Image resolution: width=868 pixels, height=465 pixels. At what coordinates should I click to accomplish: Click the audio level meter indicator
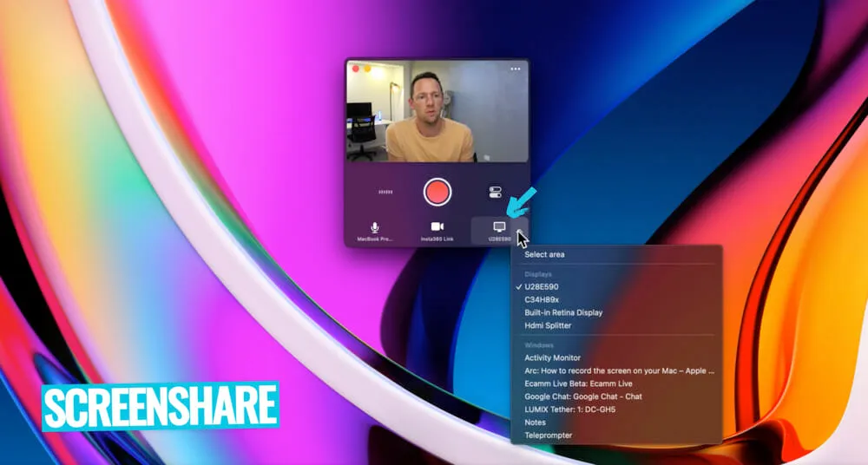tap(385, 192)
